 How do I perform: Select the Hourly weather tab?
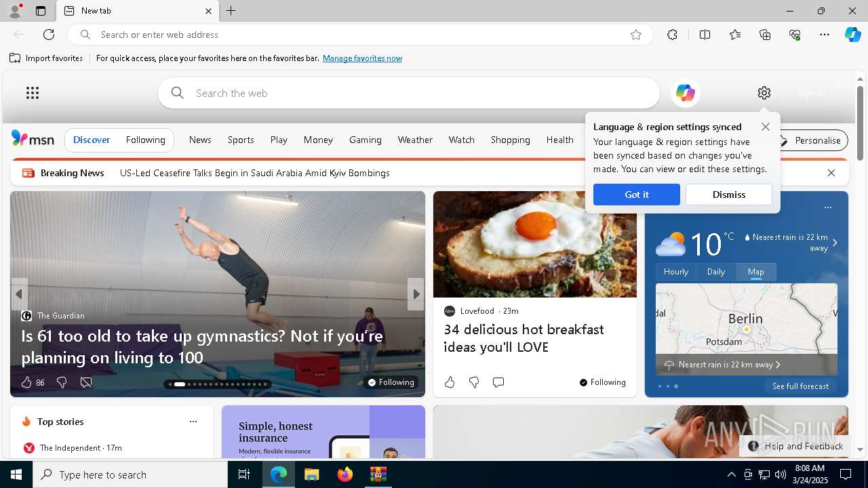676,271
